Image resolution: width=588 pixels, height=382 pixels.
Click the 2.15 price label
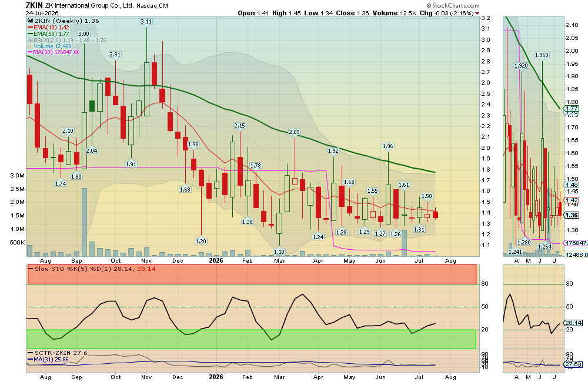click(240, 126)
